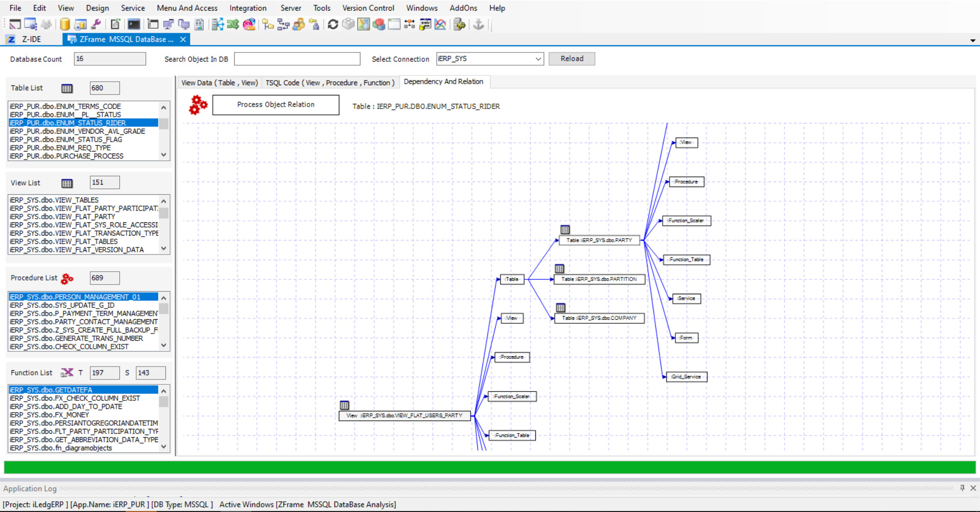Select iERP_SYS.dbo.FX_MONEY function
The width and height of the screenshot is (980, 512).
(x=83, y=415)
